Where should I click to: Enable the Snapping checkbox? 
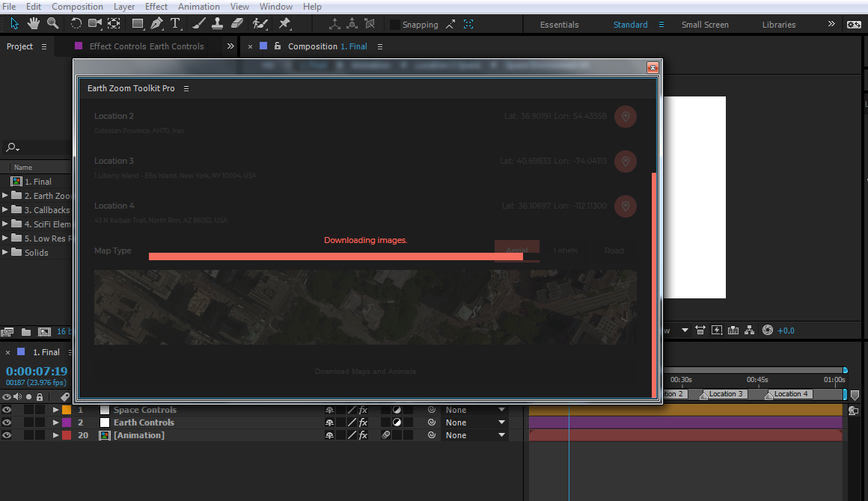(x=394, y=25)
